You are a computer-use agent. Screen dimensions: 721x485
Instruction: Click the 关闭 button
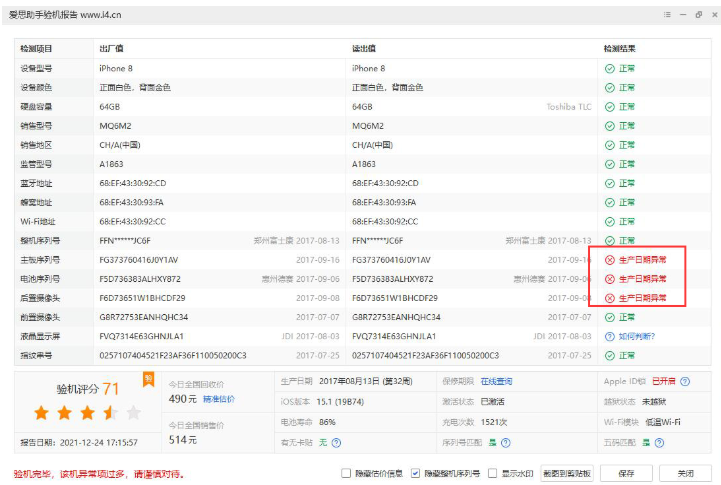[685, 473]
